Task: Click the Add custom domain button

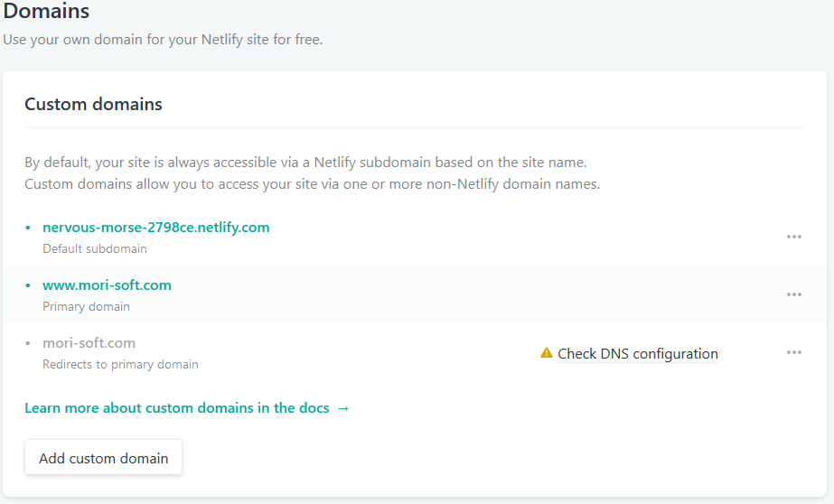Action: tap(103, 457)
